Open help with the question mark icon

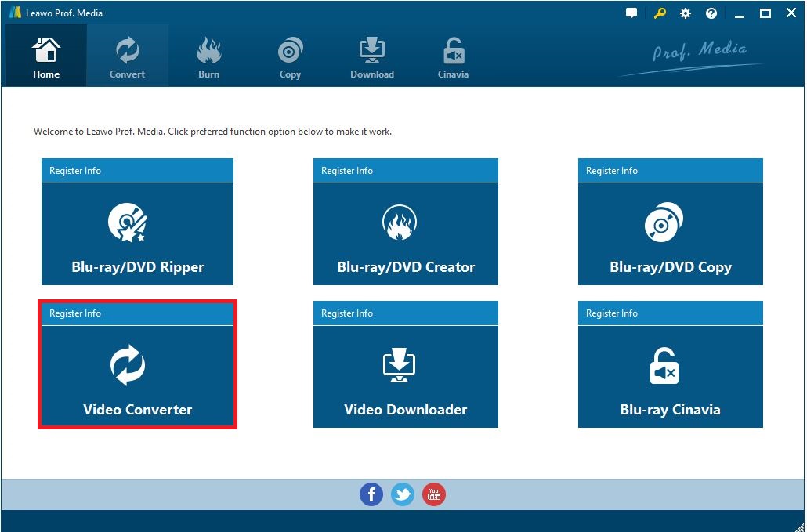pos(711,13)
